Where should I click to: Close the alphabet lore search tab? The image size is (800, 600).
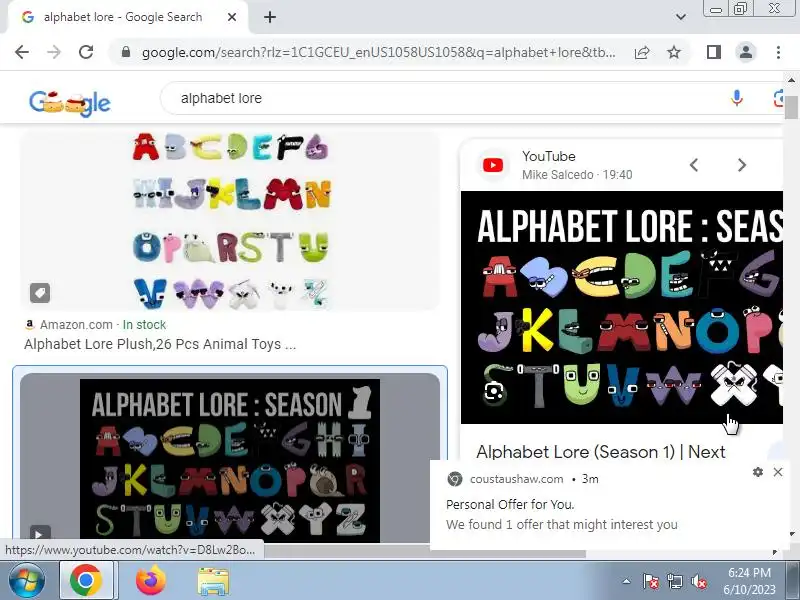[x=232, y=17]
